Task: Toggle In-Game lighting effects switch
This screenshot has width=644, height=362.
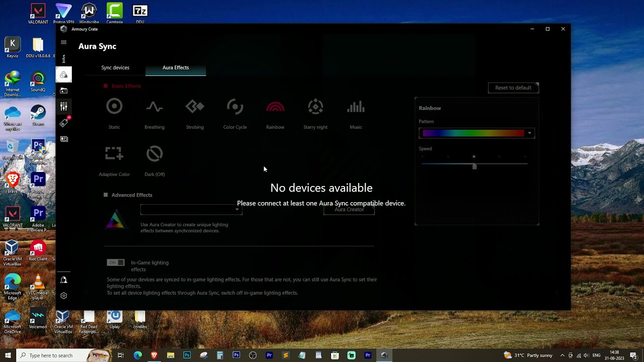Action: coord(115,262)
